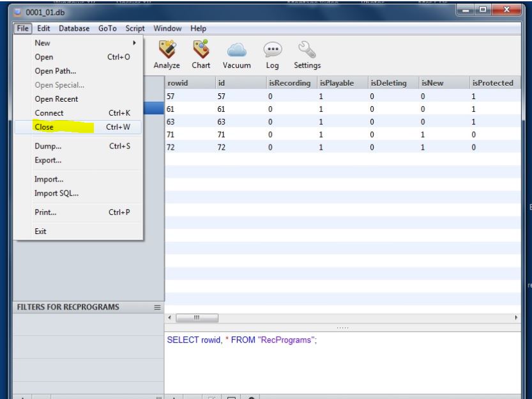Choose Open Recent from File menu
532x399 pixels.
point(56,99)
